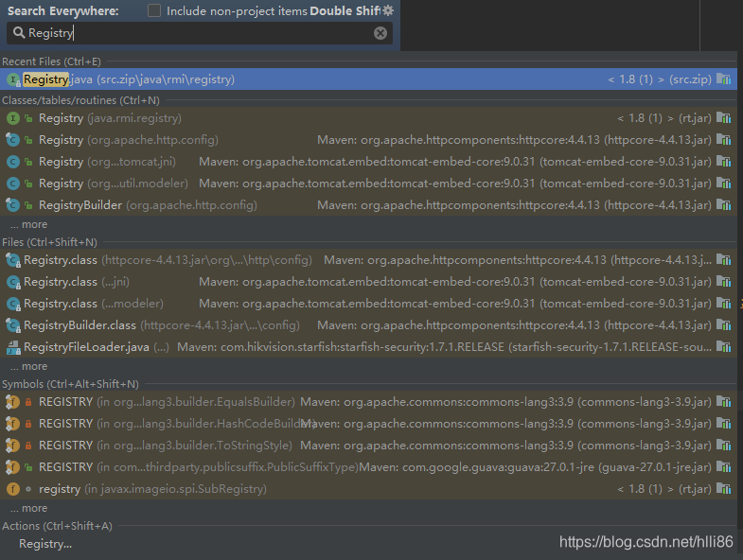Open Registry.class in jni package
Viewport: 743px width, 560px height.
point(368,282)
